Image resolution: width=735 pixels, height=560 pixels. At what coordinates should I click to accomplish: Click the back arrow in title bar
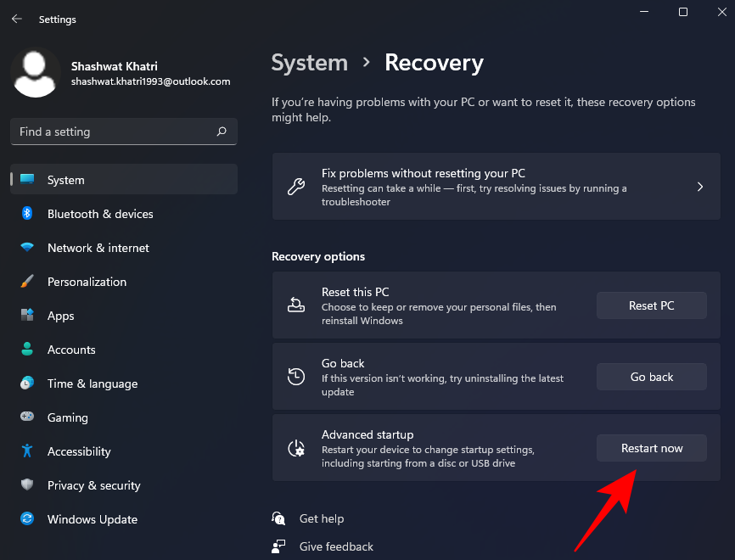(x=17, y=19)
